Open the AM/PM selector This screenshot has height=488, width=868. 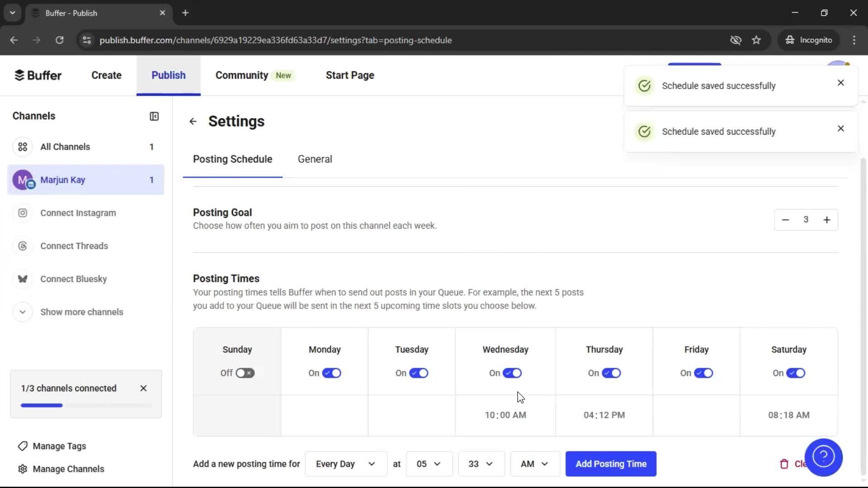534,464
